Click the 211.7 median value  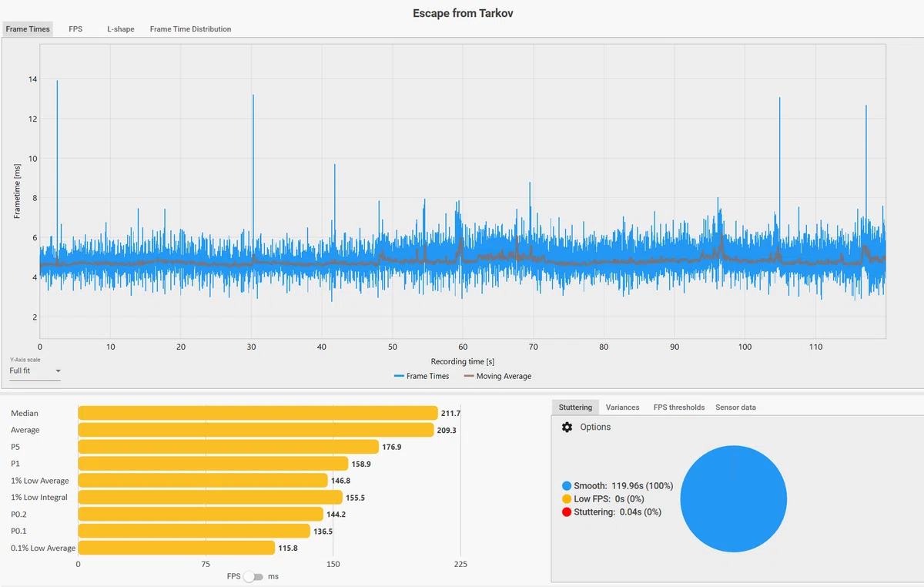pyautogui.click(x=450, y=414)
